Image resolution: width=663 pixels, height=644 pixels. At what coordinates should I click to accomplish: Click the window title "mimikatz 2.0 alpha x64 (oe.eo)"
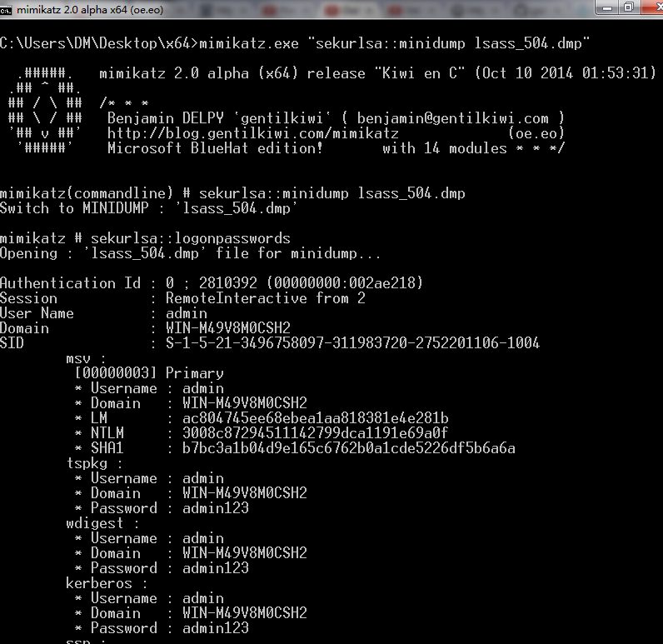click(x=90, y=10)
